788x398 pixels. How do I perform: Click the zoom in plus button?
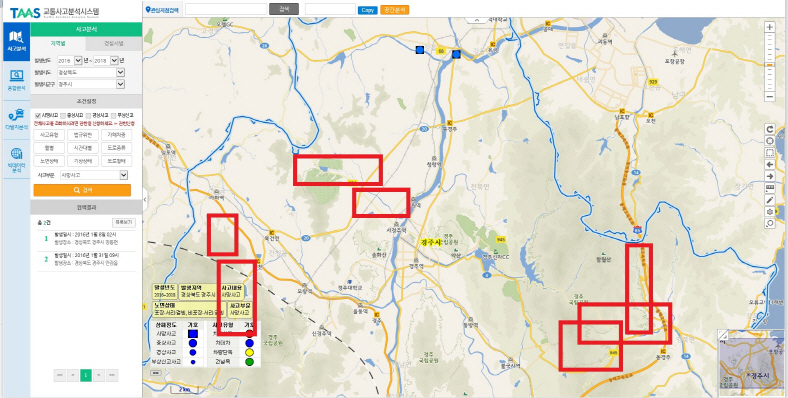[x=769, y=27]
